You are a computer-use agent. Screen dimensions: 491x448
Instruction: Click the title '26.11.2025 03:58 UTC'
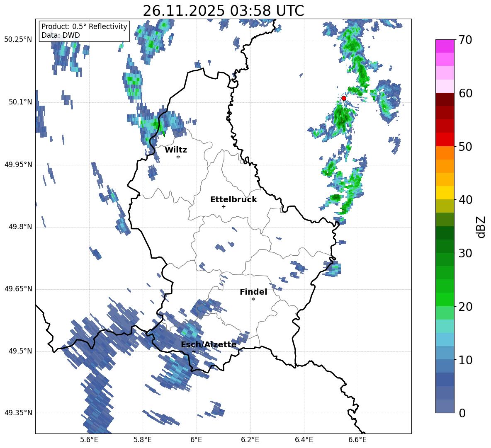click(x=223, y=11)
